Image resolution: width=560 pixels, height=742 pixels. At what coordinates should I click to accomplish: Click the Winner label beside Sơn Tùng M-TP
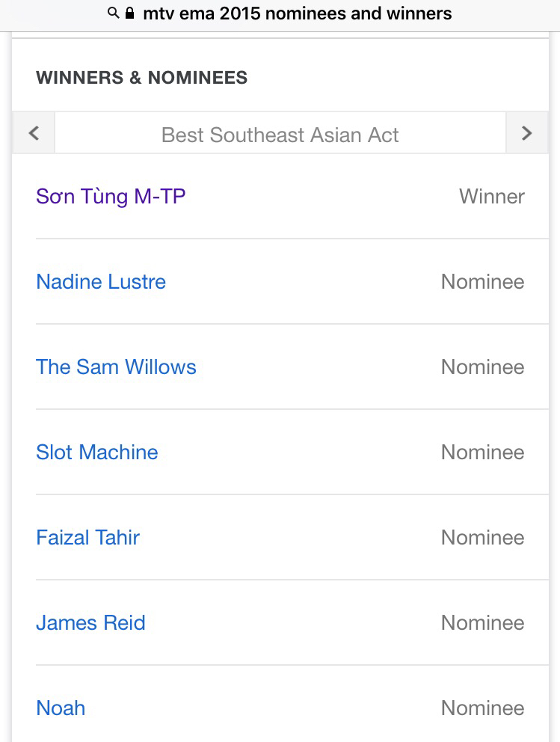pyautogui.click(x=491, y=197)
